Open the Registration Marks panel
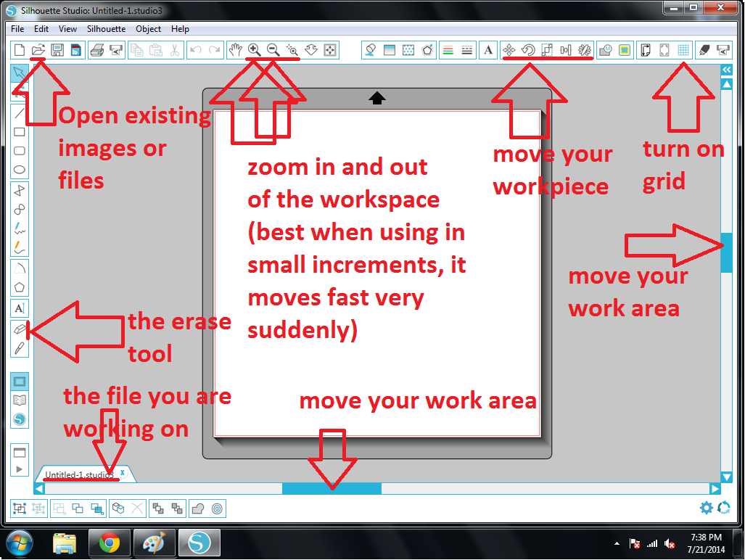This screenshot has width=745, height=560. pyautogui.click(x=664, y=50)
